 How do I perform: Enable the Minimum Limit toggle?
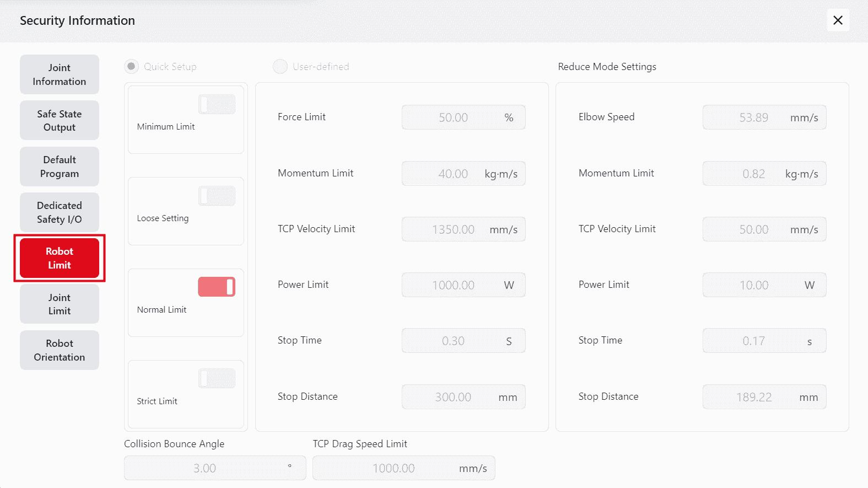[217, 104]
